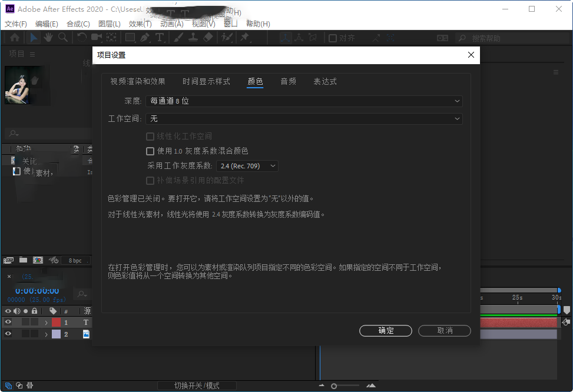Image resolution: width=573 pixels, height=392 pixels.
Task: Open the 编辑(E) menu
Action: [47, 24]
